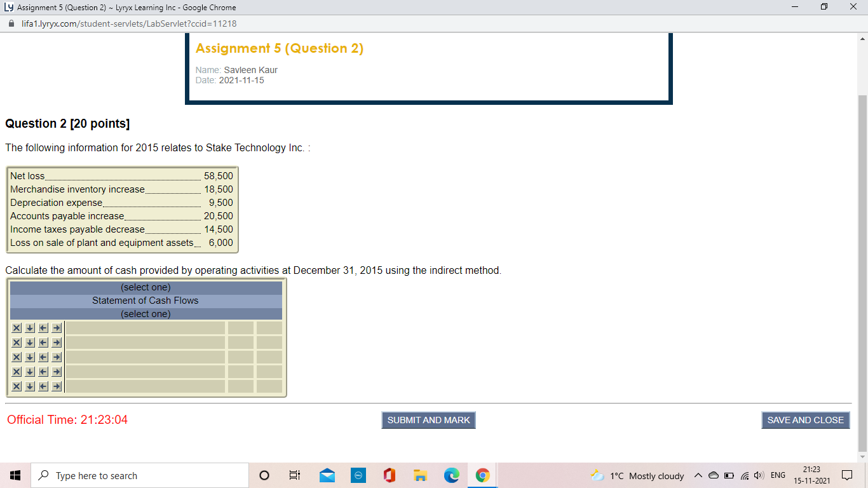
Task: Open the top (select one) heading dropdown
Action: pyautogui.click(x=145, y=287)
